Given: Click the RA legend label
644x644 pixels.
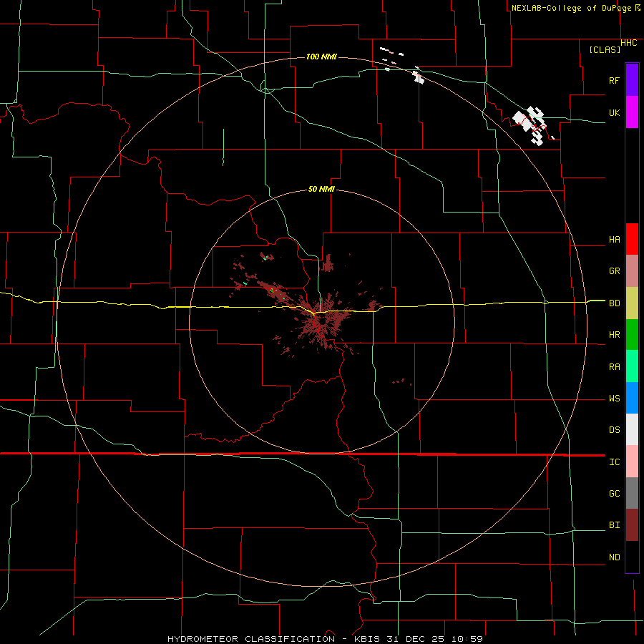Looking at the screenshot, I should click(x=615, y=367).
